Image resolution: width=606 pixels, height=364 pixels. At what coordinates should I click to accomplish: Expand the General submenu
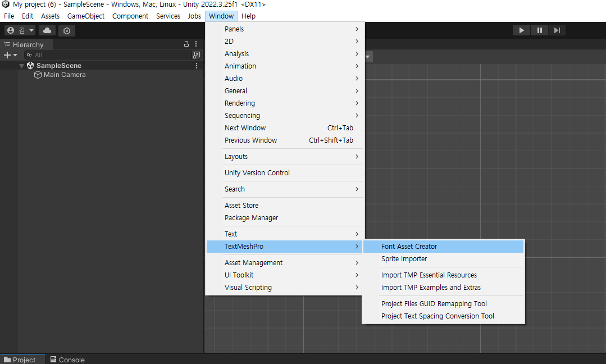tap(285, 91)
